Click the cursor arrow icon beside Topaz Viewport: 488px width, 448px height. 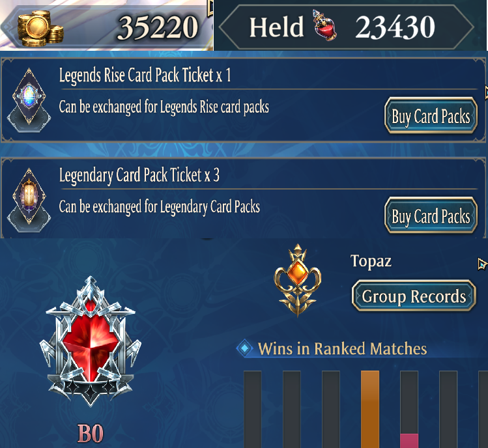(x=482, y=264)
